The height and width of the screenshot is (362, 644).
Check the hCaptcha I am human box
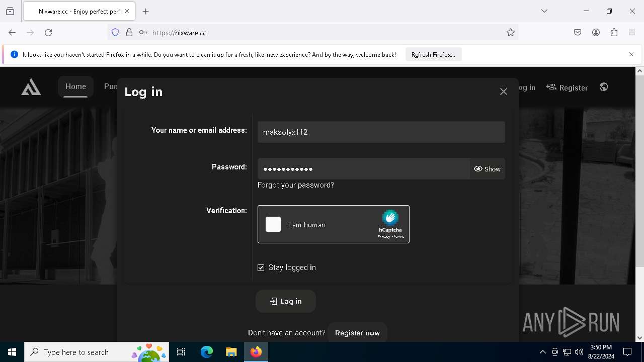pyautogui.click(x=273, y=224)
